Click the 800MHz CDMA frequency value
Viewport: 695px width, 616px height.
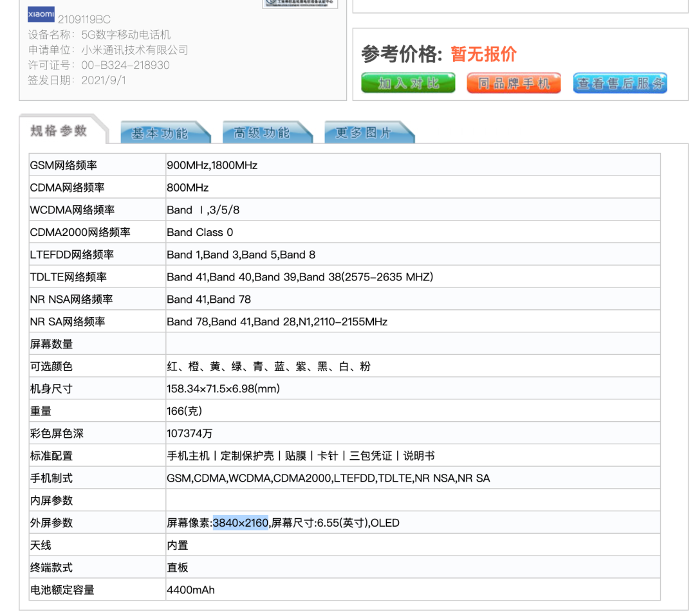click(x=187, y=188)
